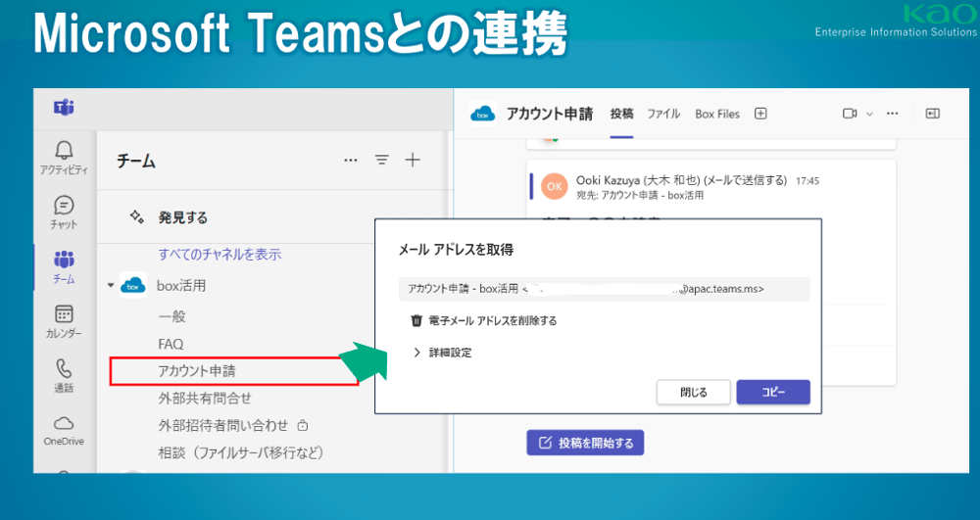The image size is (980, 520).
Task: Select the 外部共有問合せ channel
Action: coord(205,399)
